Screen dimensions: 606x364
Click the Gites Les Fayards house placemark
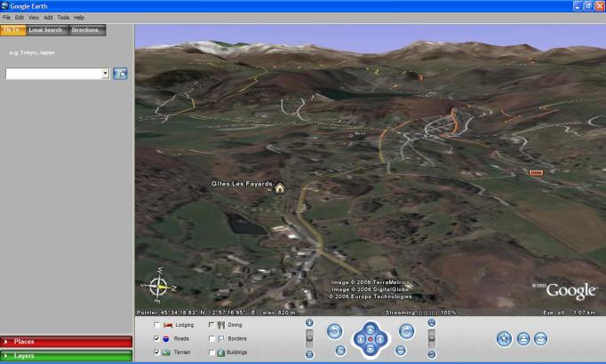pos(279,187)
